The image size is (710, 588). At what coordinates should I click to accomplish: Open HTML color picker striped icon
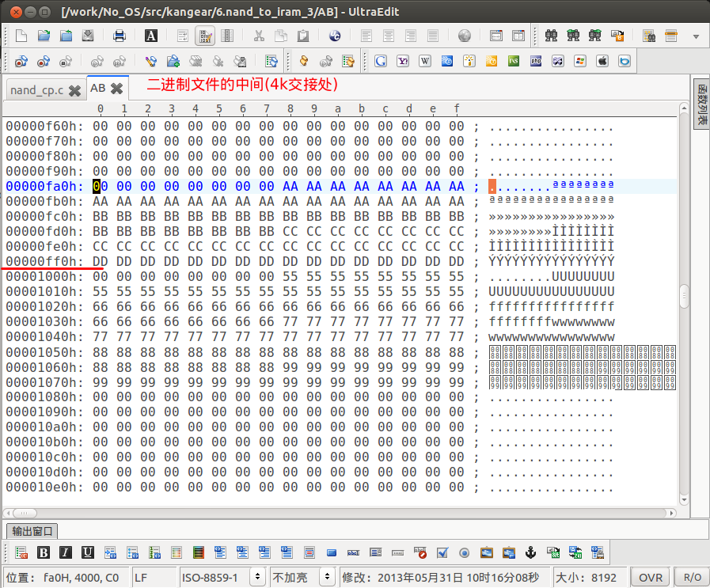[x=199, y=552]
